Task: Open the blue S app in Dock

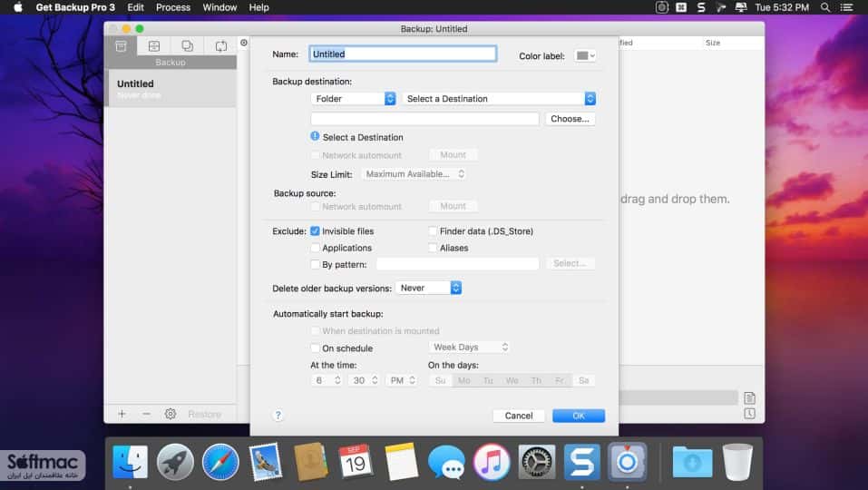Action: [581, 462]
